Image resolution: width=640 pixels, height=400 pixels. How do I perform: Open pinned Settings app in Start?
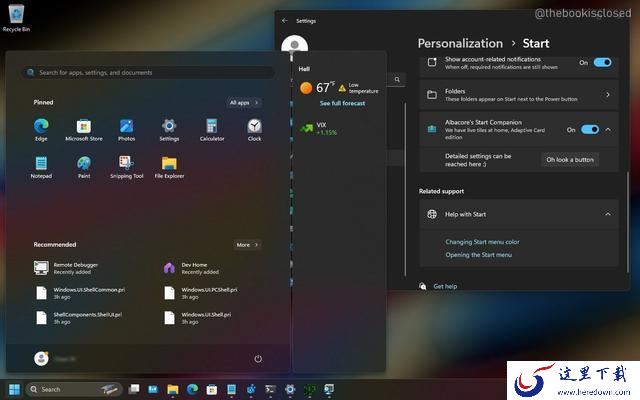click(169, 129)
